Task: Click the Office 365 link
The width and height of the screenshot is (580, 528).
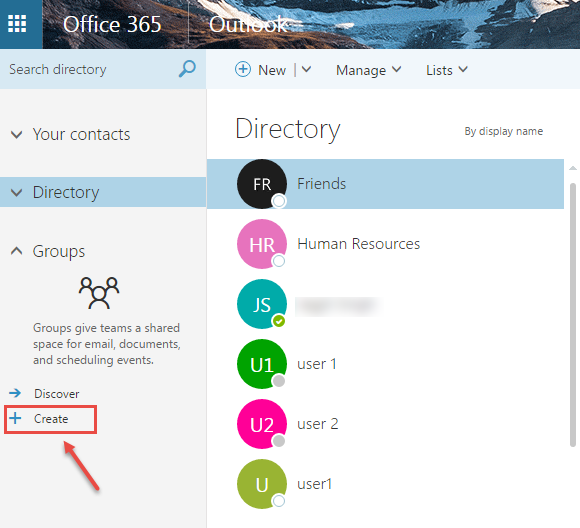Action: (x=112, y=24)
